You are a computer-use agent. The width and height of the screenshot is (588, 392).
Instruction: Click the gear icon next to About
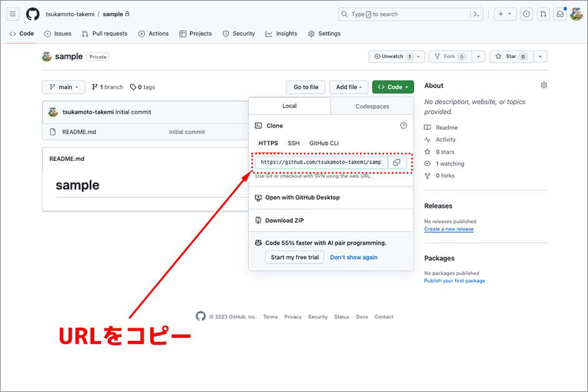point(544,85)
